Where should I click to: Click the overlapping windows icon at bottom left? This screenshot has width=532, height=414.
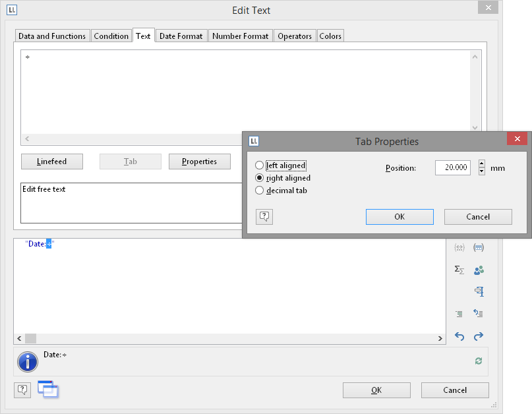pos(47,390)
